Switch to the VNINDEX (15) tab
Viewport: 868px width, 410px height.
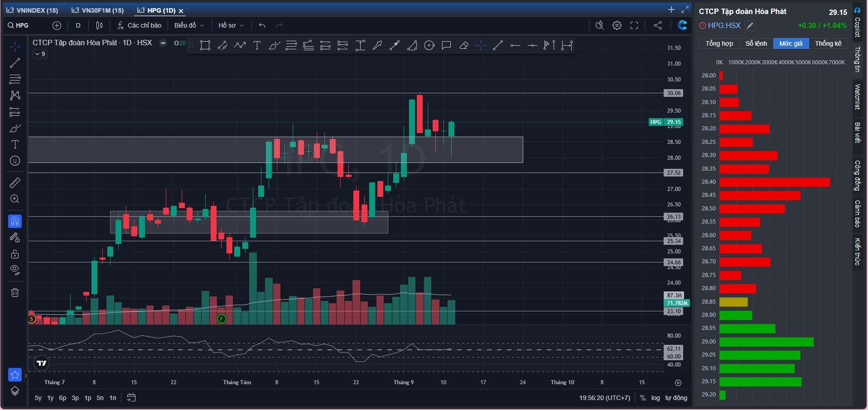[x=33, y=10]
